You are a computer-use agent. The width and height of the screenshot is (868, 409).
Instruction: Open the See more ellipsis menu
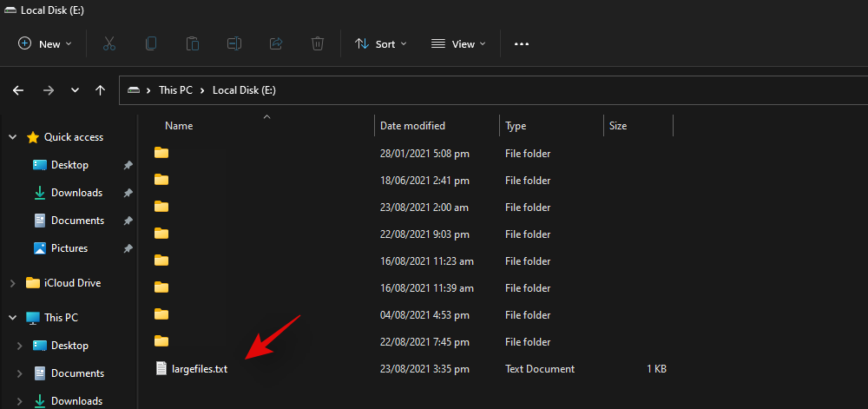click(x=522, y=43)
